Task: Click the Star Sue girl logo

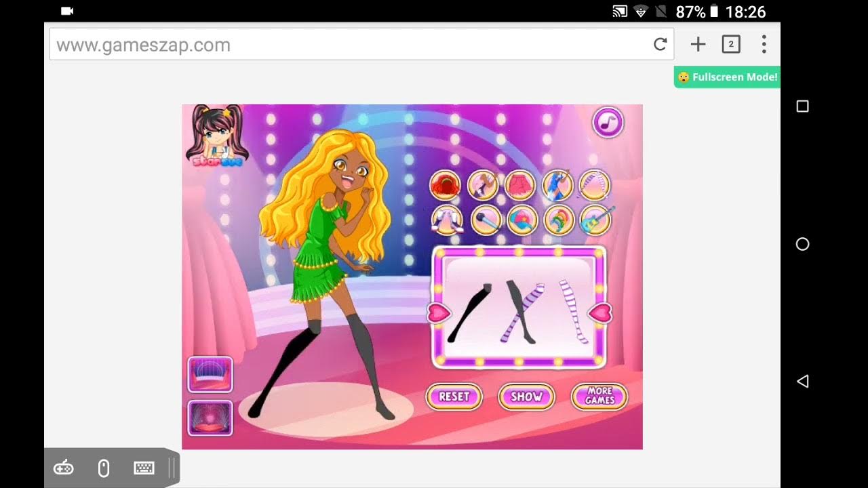Action: pos(217,136)
